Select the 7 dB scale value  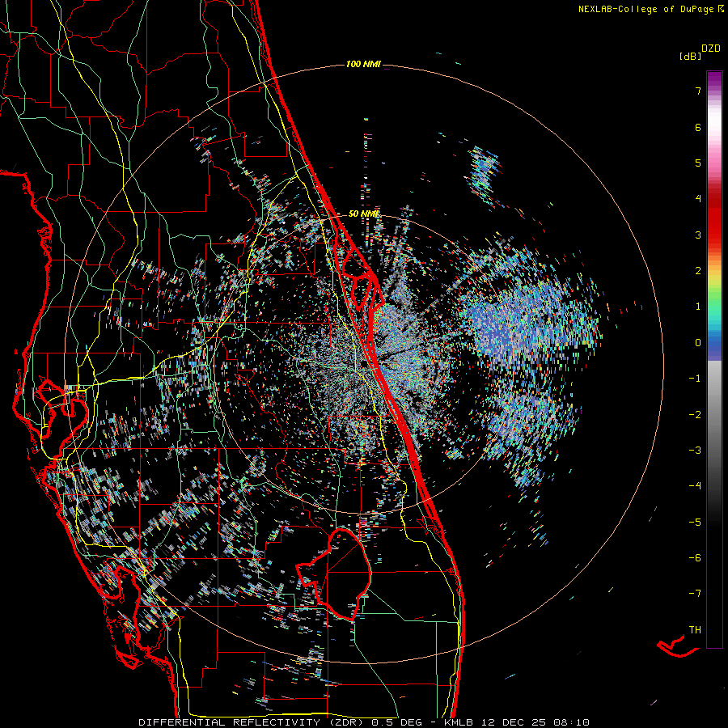pos(698,91)
